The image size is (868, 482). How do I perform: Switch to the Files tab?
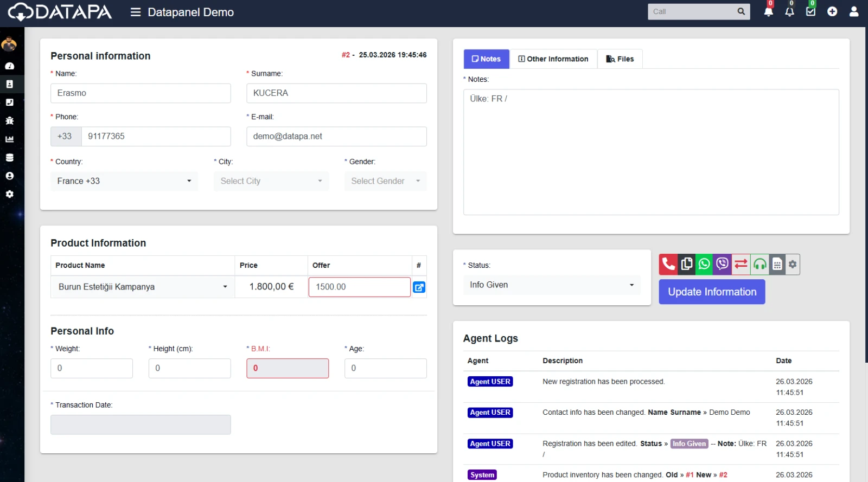[620, 59]
